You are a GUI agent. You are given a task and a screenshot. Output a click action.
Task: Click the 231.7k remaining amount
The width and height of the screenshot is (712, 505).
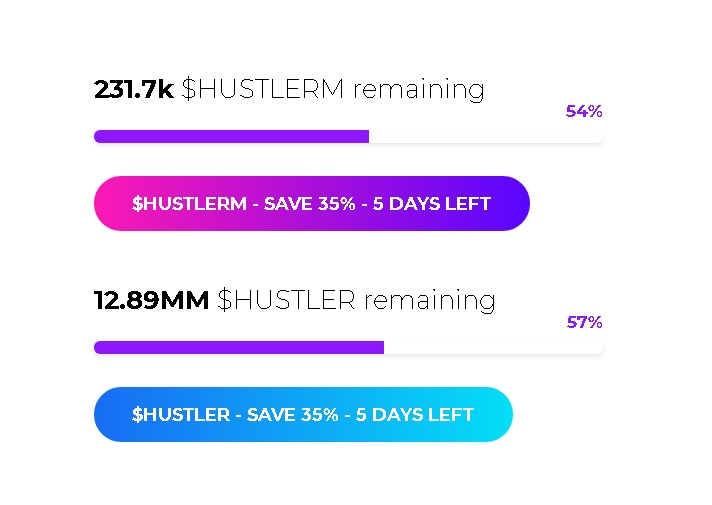point(134,89)
